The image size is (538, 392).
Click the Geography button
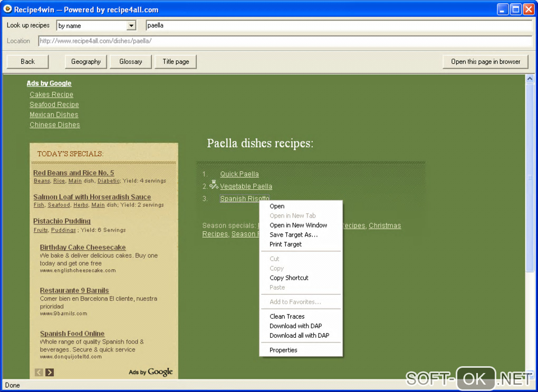pos(86,62)
